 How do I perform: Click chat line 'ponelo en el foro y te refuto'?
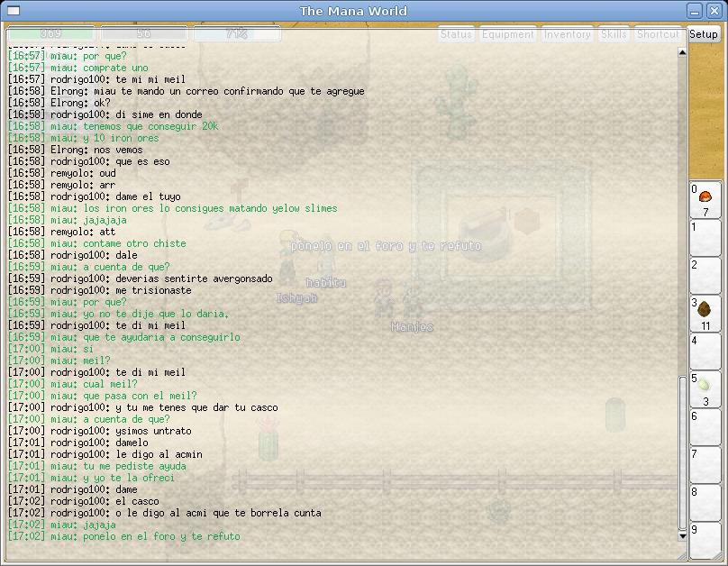pyautogui.click(x=124, y=536)
